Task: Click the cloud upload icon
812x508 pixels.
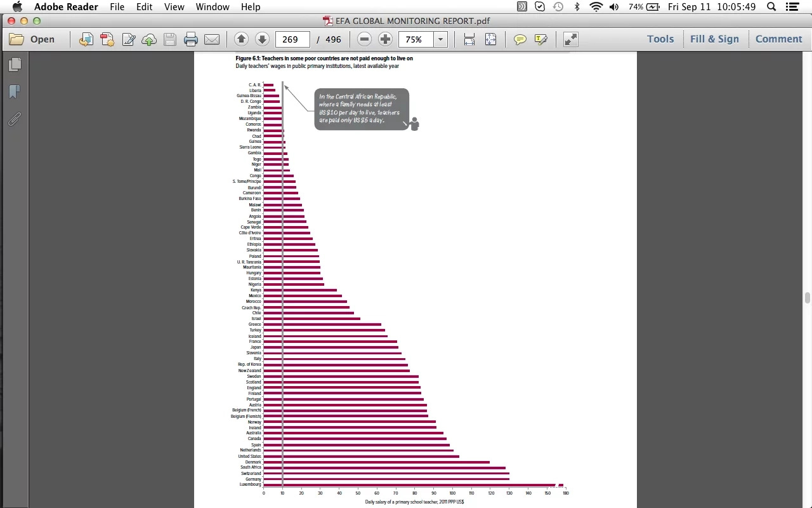Action: point(149,39)
